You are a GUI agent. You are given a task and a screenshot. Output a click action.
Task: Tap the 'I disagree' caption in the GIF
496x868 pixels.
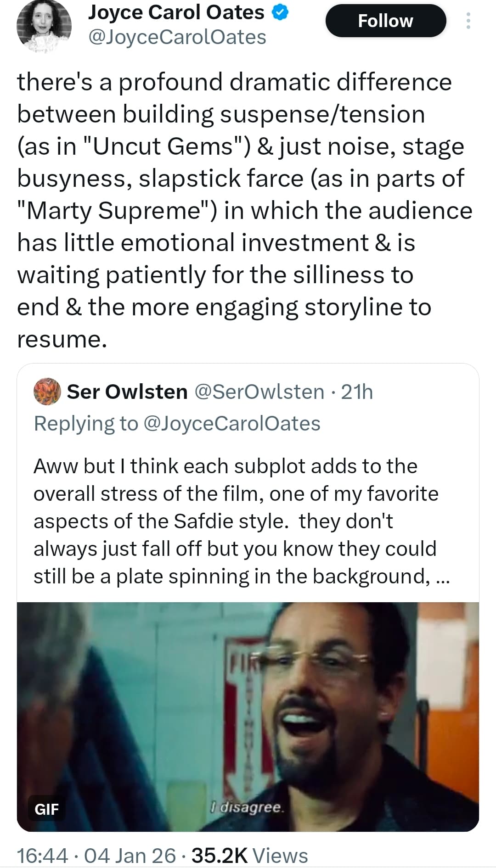248,807
